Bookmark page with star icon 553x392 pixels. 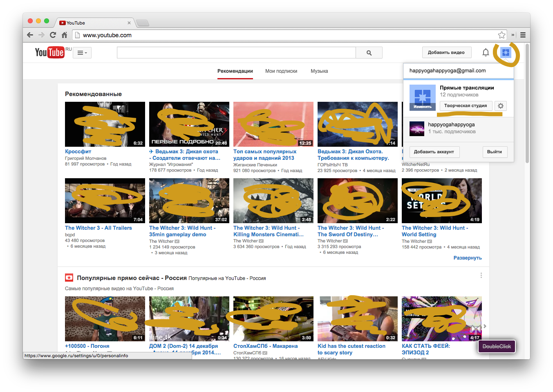tap(502, 35)
